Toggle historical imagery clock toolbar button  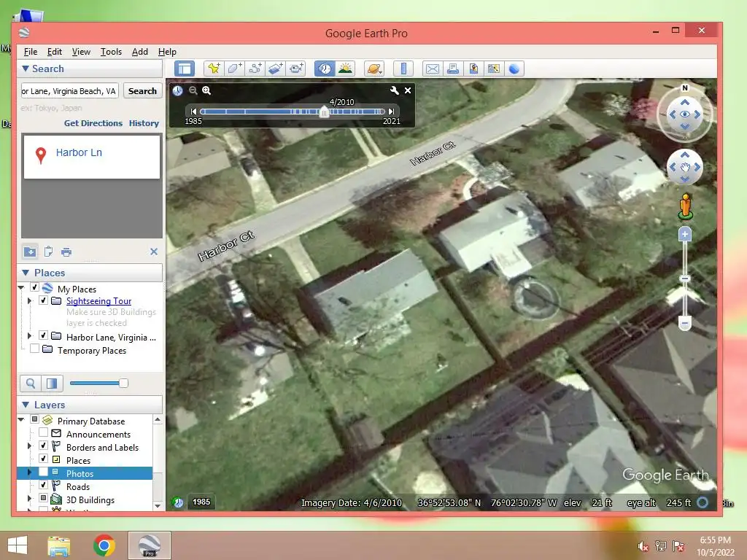[x=325, y=69]
